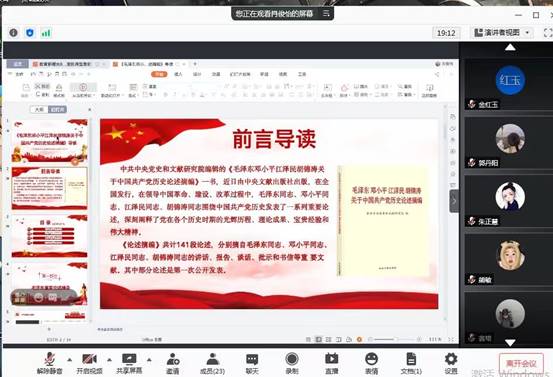Screen dimensions: 553x377
Task: Expand options arrow beside 开启视频
Action: [x=109, y=360]
